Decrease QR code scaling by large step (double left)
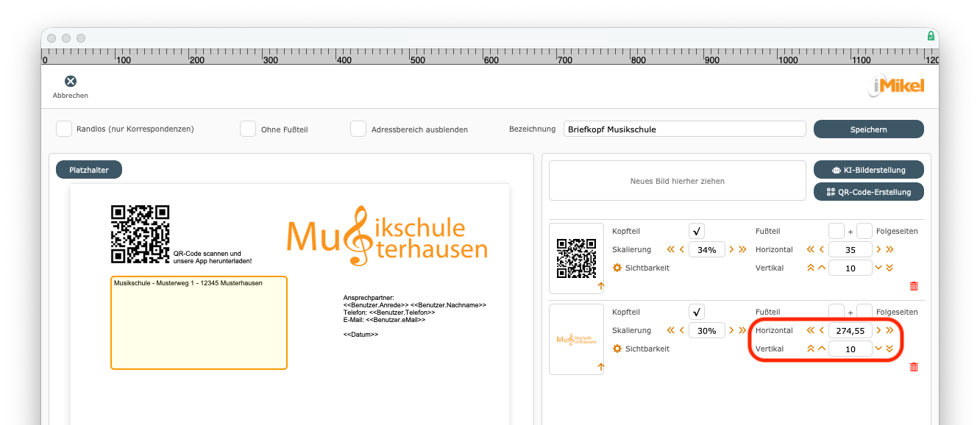This screenshot has height=425, width=980. (x=670, y=249)
